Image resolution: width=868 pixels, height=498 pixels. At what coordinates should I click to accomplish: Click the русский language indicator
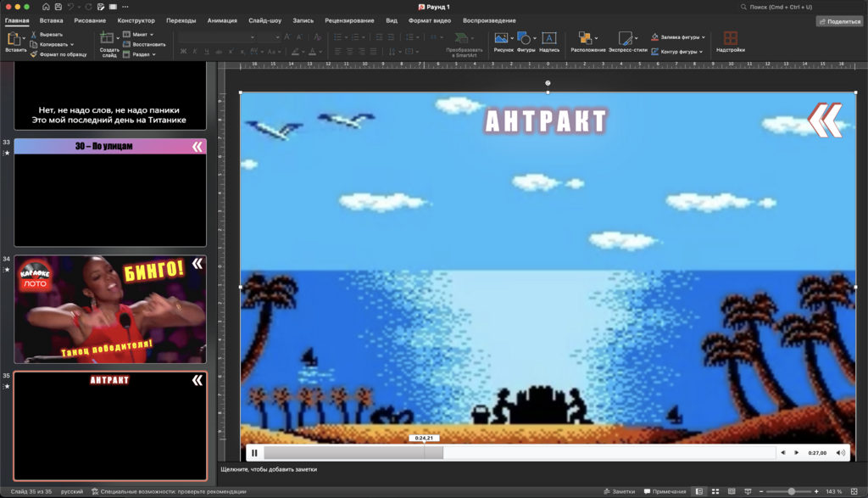pos(72,491)
